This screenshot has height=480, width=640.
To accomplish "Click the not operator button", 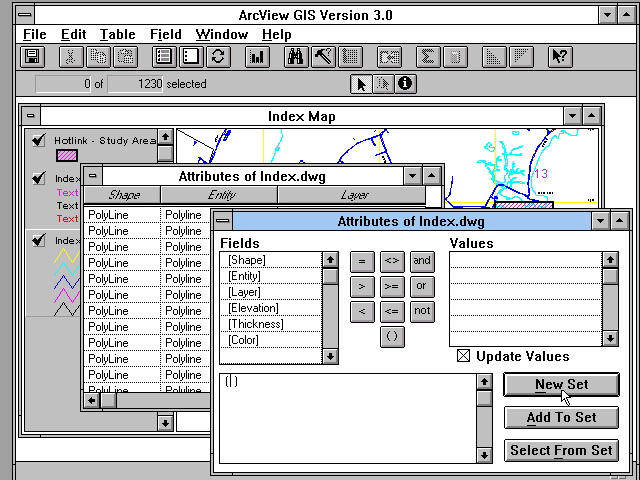I will [422, 312].
